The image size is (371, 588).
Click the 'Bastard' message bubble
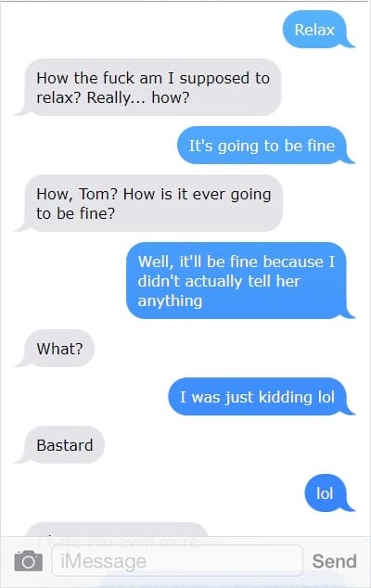click(x=60, y=445)
